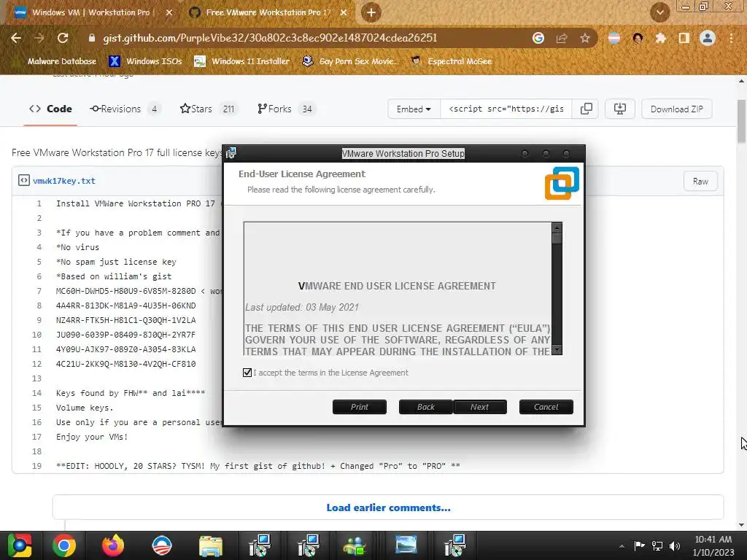Switch to Free VMware Workstation Pro 17 tab

point(267,12)
